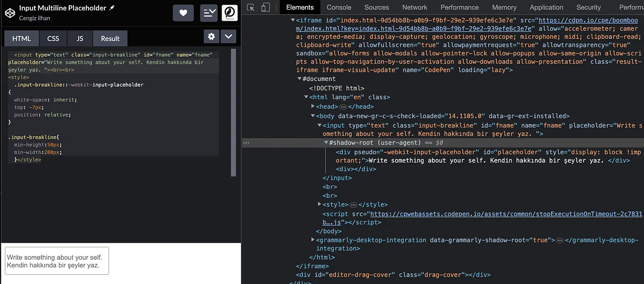Switch to DevTools Console tab

[x=339, y=7]
